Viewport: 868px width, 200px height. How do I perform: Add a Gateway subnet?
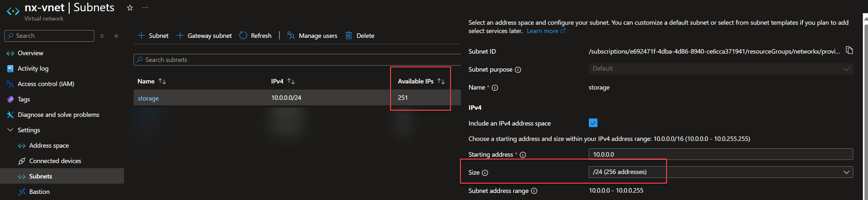click(204, 35)
